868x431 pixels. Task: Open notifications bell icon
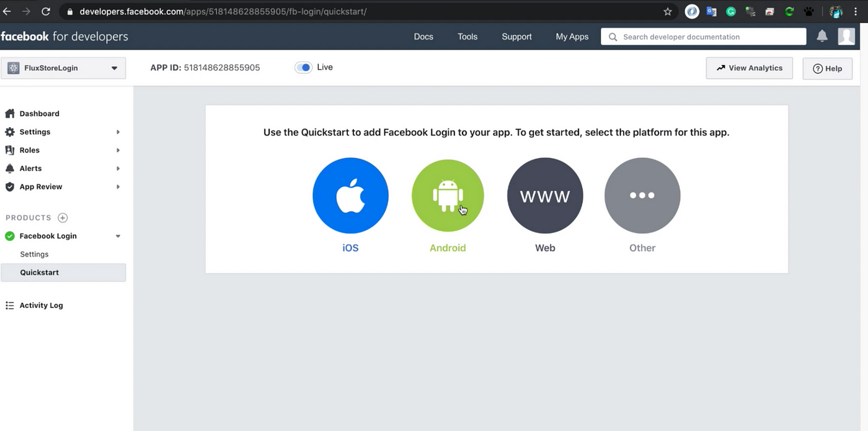pos(822,36)
